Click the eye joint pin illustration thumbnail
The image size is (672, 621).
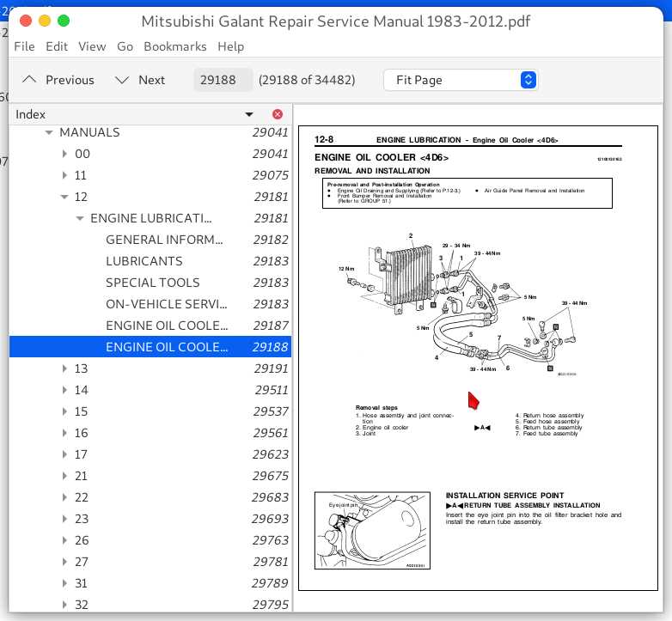372,530
